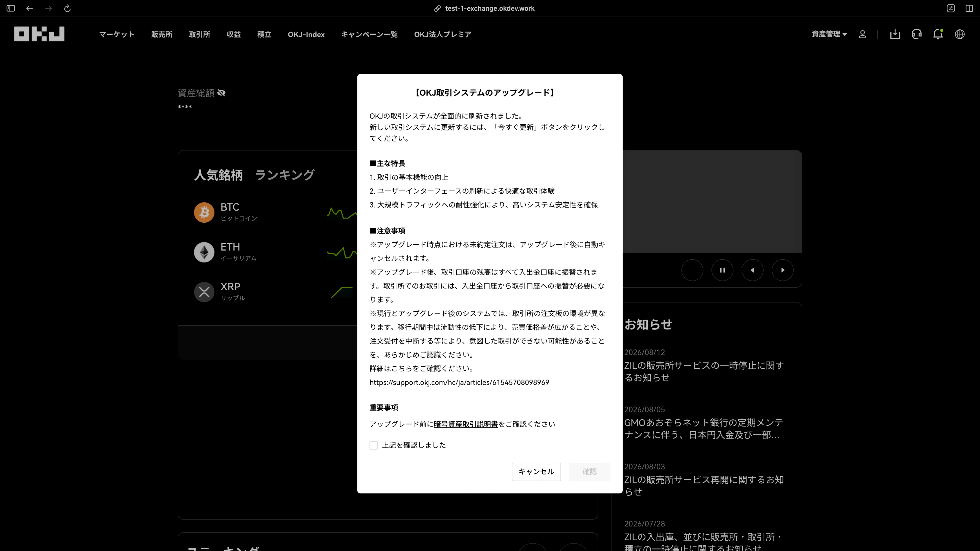980x551 pixels.
Task: Go forward with the browser forward arrow
Action: 48,8
